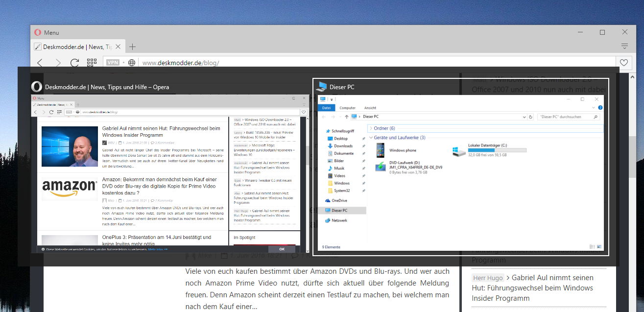Refresh the Dieser PC explorer view
Screen dimensions: 644x312
coord(530,117)
